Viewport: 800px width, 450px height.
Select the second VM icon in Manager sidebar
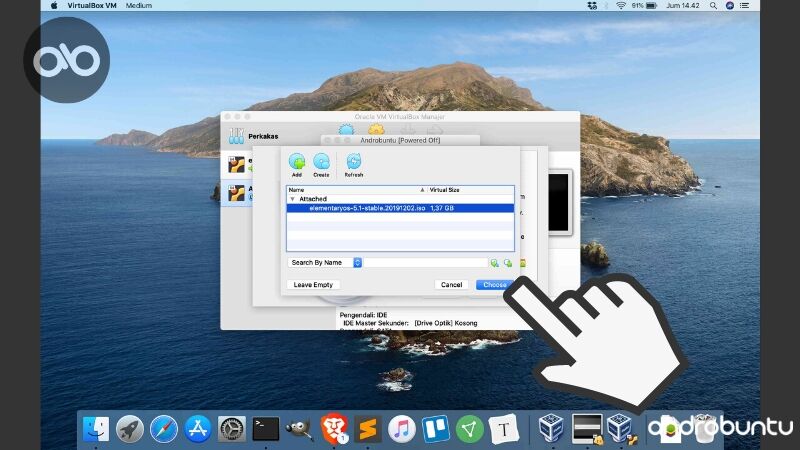tap(236, 194)
